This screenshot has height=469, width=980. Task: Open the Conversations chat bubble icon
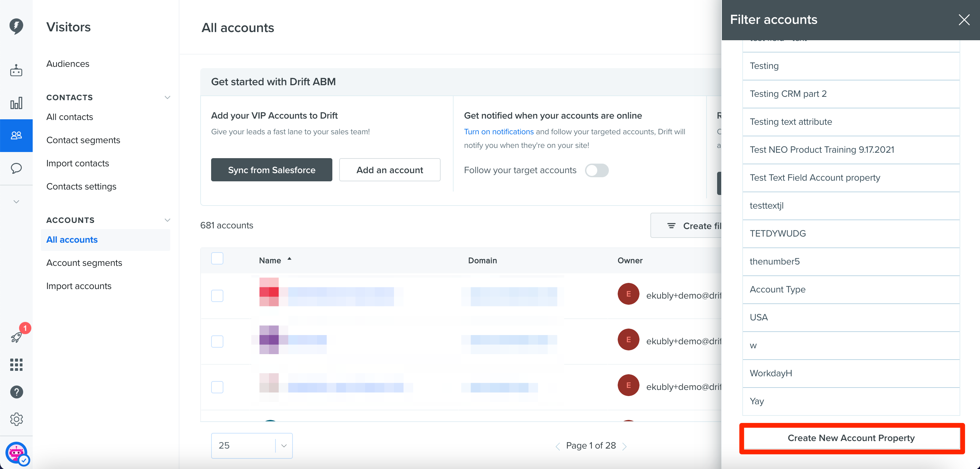[16, 168]
